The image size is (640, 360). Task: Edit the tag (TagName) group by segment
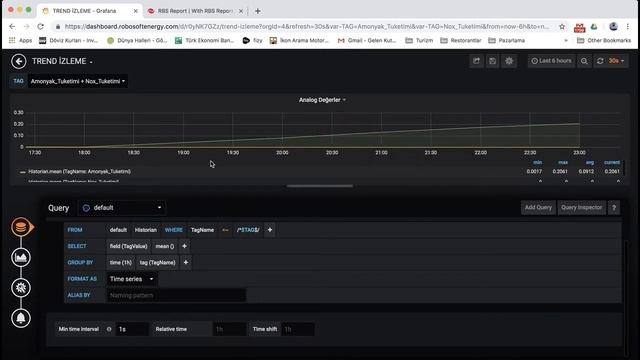click(x=158, y=262)
